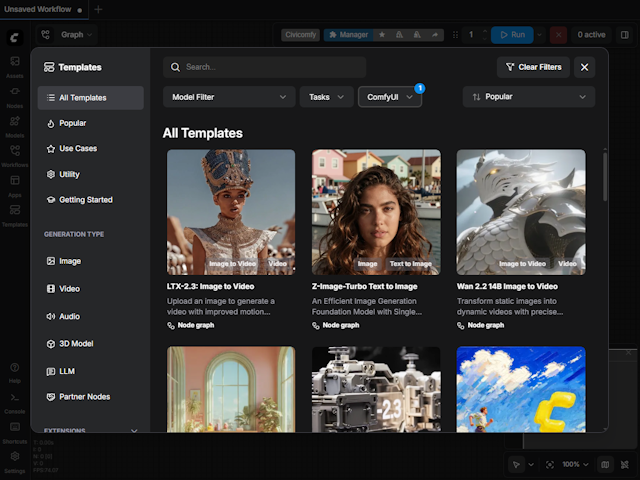
Task: Select the Use Cases category
Action: [91, 149]
